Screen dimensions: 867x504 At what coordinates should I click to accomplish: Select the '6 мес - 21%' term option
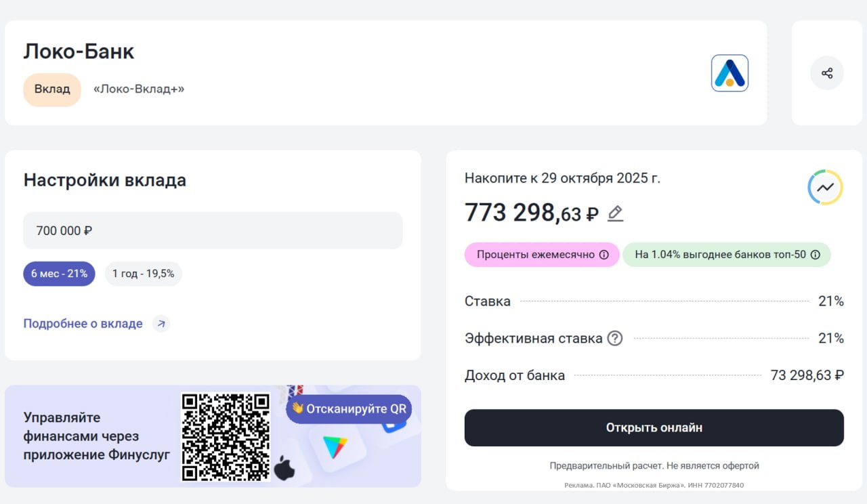[x=60, y=274]
